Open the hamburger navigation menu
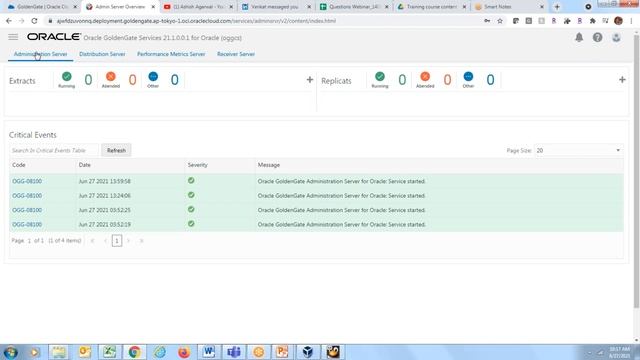Image resolution: width=640 pixels, height=360 pixels. pyautogui.click(x=13, y=37)
